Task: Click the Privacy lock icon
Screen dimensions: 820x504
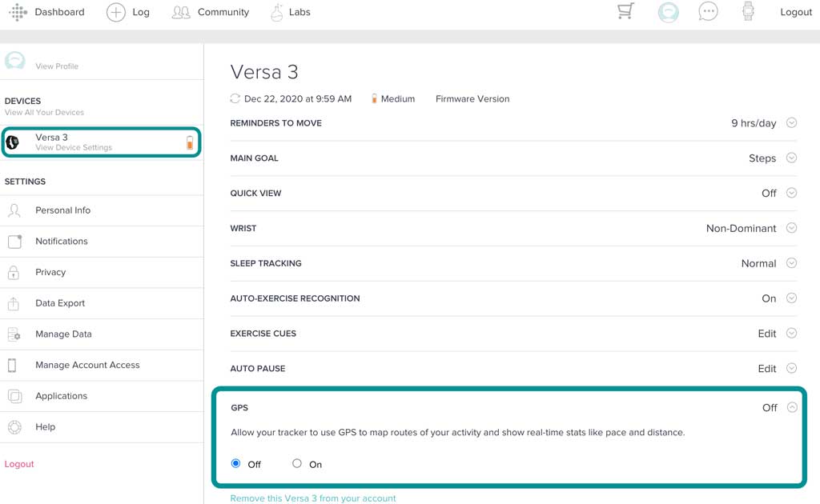Action: tap(14, 272)
